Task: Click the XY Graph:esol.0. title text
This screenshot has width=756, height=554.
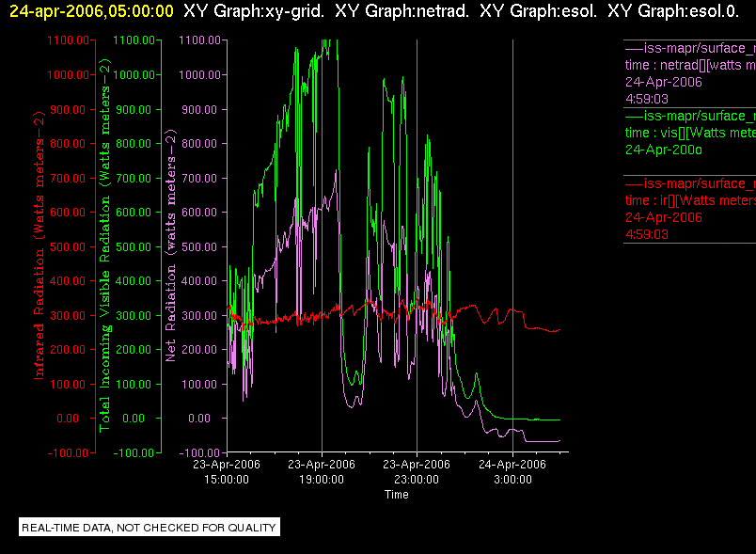Action: pyautogui.click(x=673, y=11)
